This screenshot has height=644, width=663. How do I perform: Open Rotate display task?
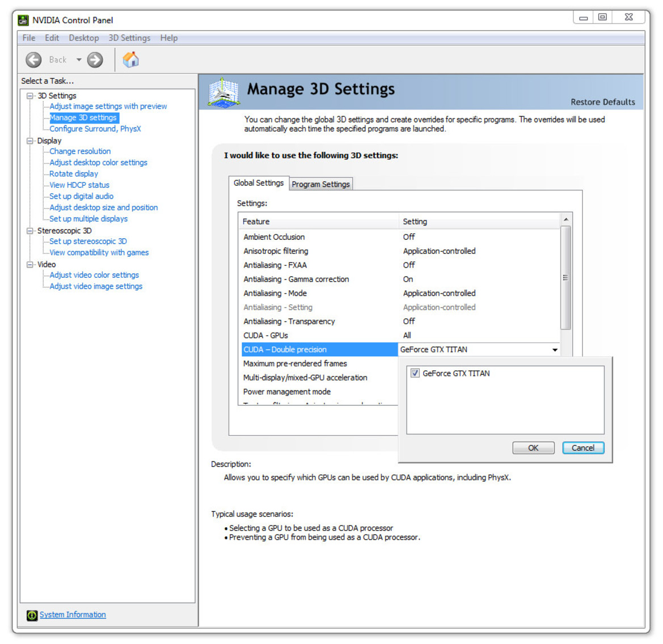[74, 173]
